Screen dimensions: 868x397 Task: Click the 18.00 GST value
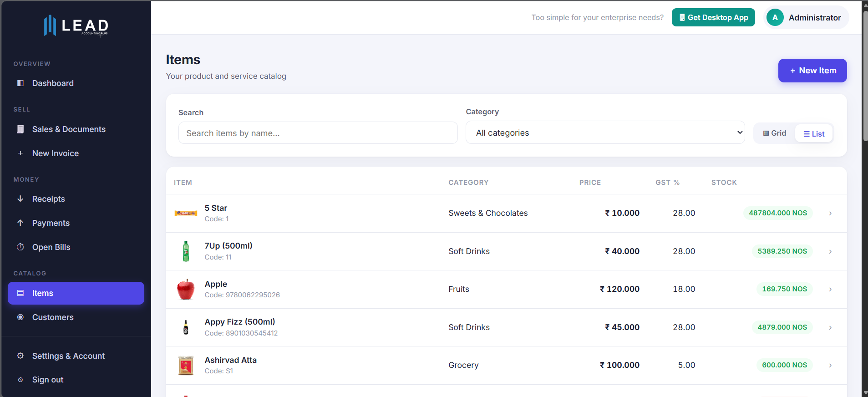pyautogui.click(x=684, y=289)
